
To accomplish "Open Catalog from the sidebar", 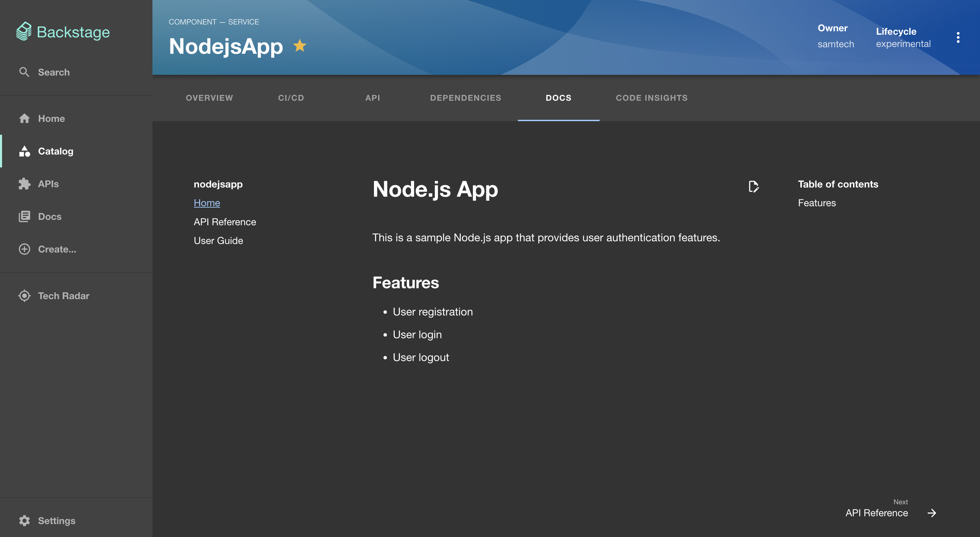I will (x=76, y=151).
